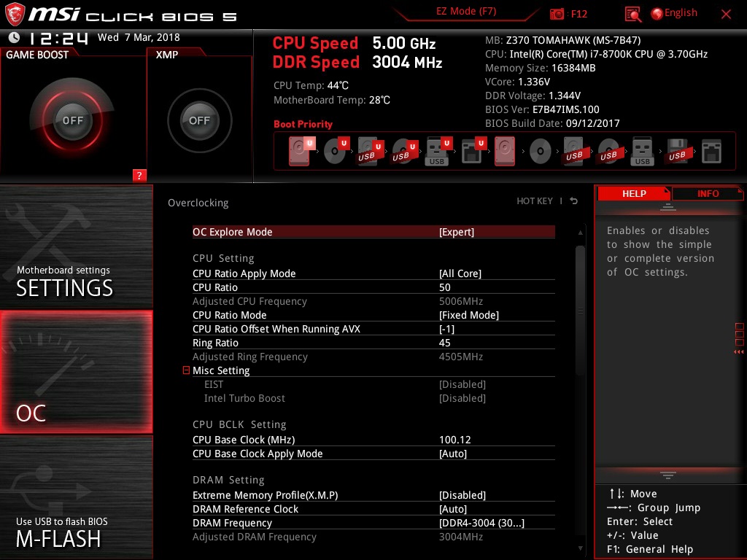
Task: Click the Boot Priority label
Action: point(303,124)
